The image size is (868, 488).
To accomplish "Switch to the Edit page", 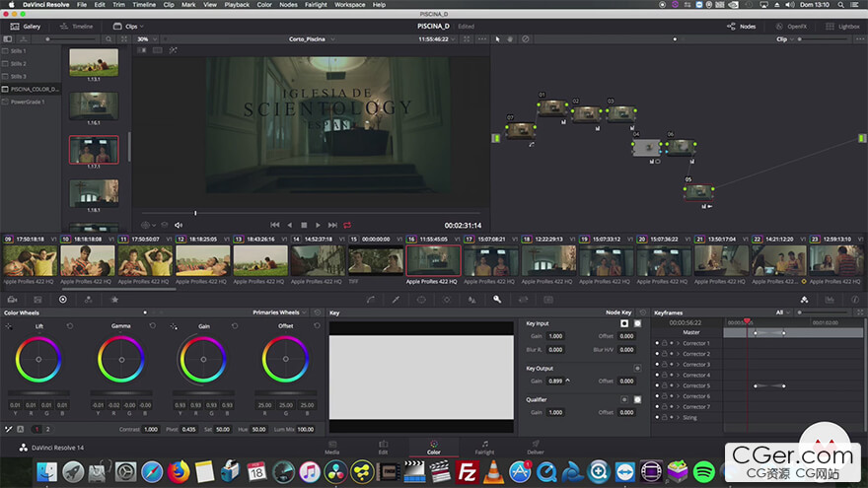I will 383,447.
